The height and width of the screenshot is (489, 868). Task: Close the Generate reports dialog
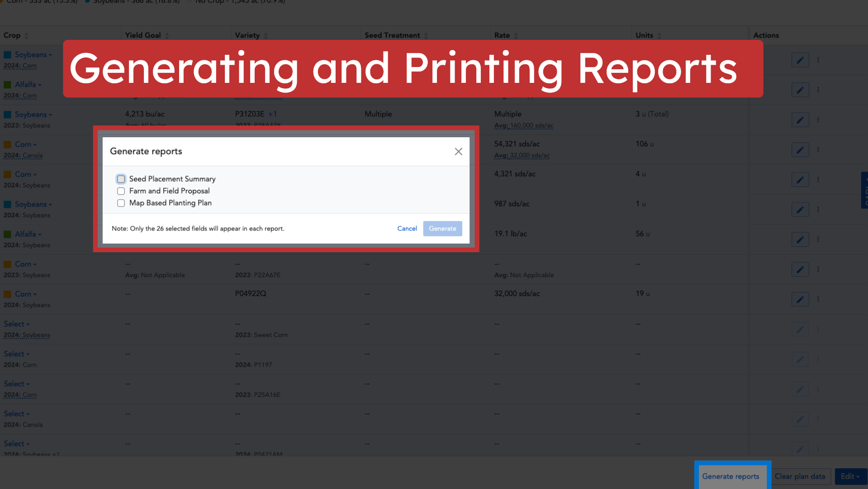pos(458,152)
